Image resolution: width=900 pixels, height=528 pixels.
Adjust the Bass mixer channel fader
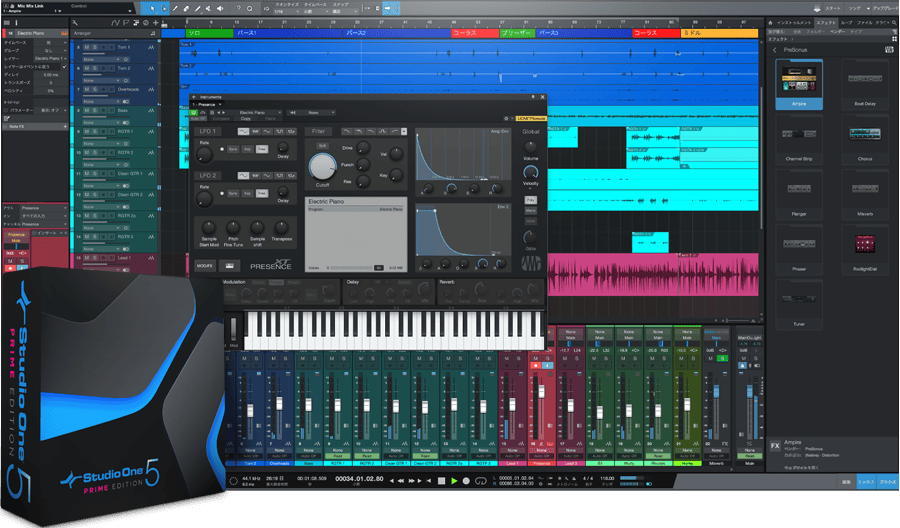pyautogui.click(x=308, y=406)
